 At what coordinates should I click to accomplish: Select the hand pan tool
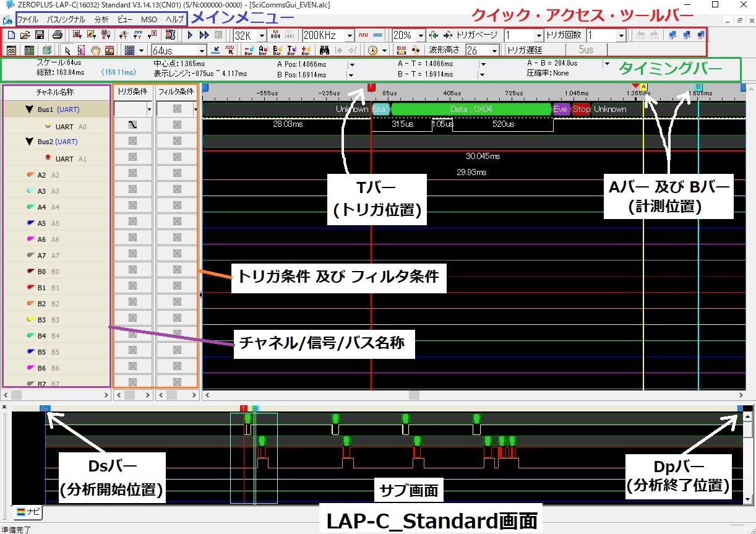pos(95,51)
